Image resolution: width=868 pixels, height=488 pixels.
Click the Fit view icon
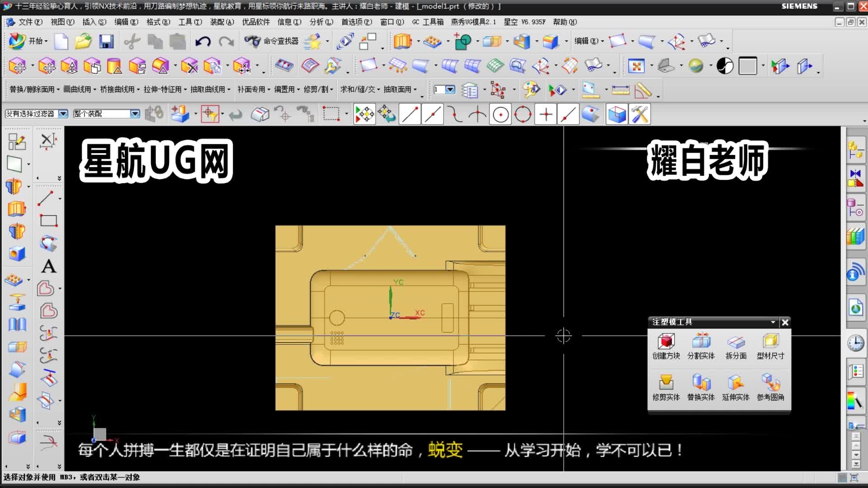pyautogui.click(x=636, y=66)
